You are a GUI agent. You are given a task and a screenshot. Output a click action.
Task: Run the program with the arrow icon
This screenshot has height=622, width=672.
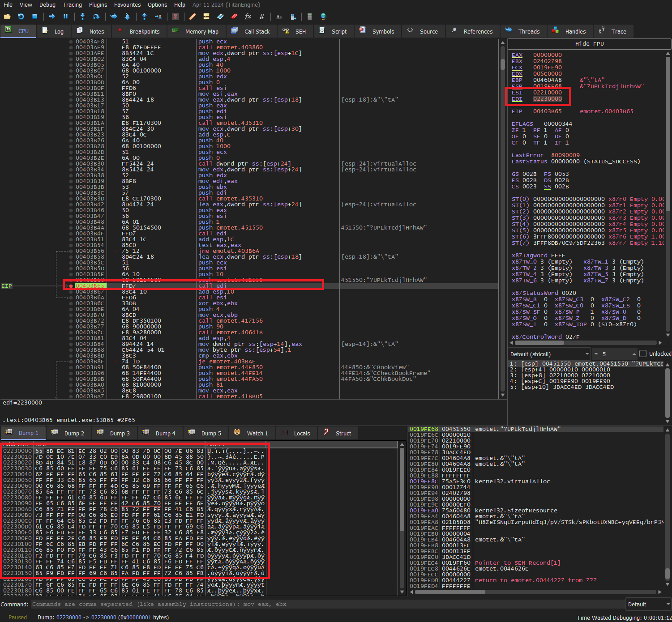(x=52, y=17)
